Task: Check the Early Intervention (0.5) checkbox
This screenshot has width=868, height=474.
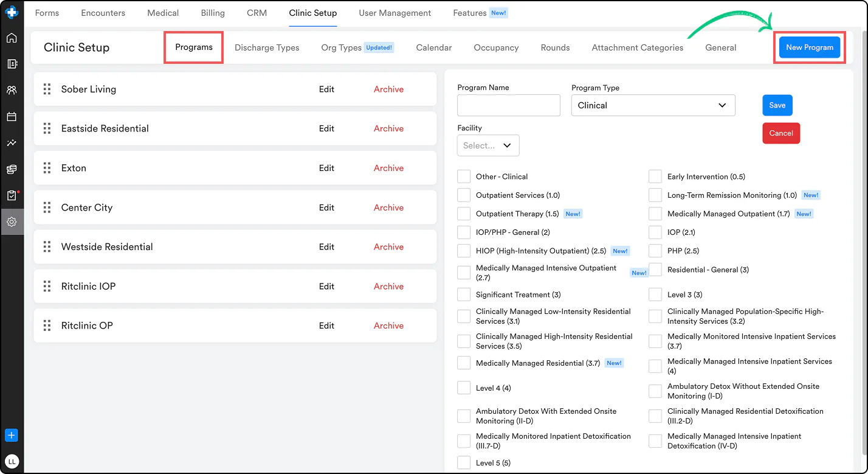Action: click(x=655, y=176)
